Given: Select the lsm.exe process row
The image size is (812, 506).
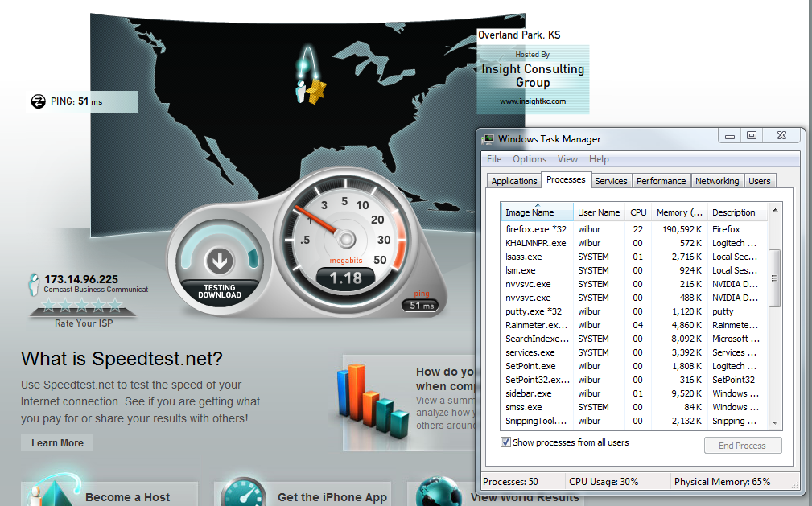Looking at the screenshot, I should click(634, 270).
